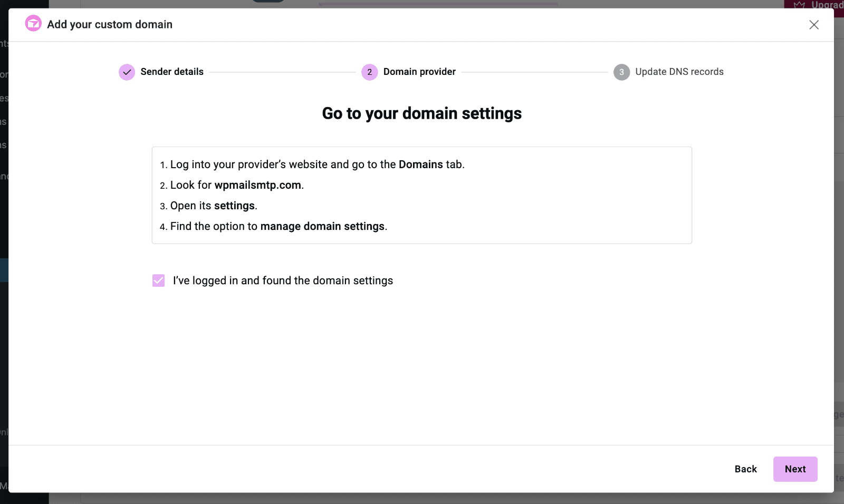The image size is (844, 504).
Task: Click the Back button
Action: (x=745, y=469)
